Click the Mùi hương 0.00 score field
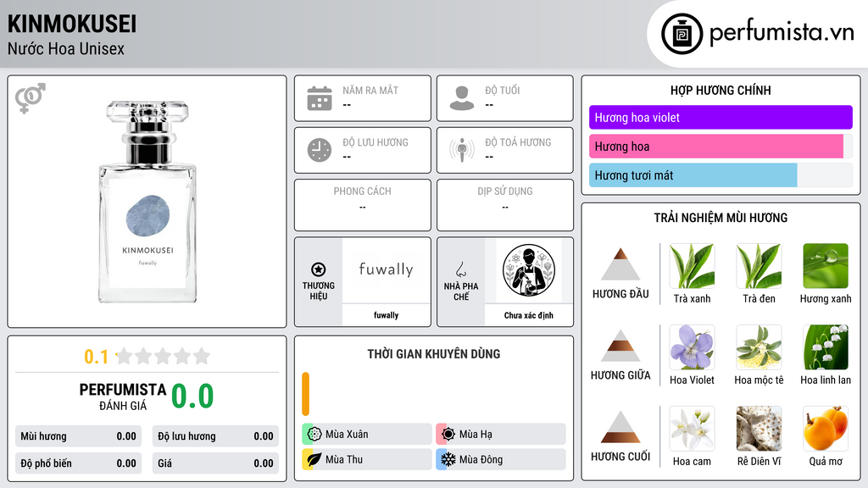 tap(78, 436)
